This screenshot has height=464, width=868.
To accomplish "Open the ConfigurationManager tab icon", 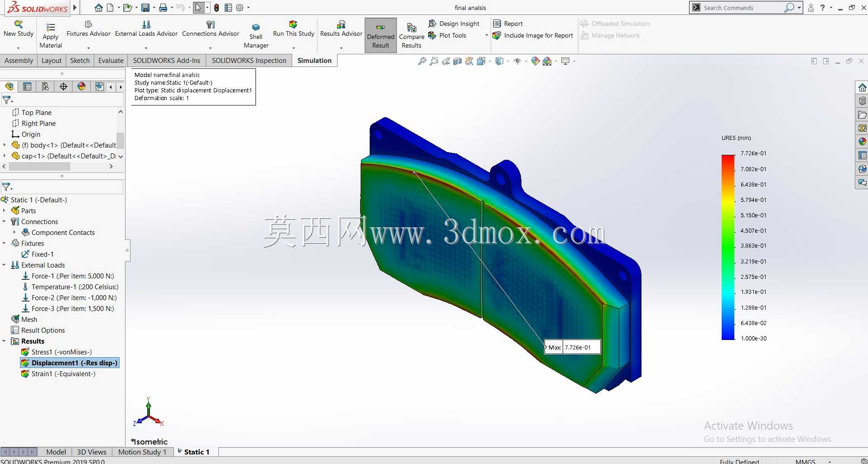I will click(45, 86).
